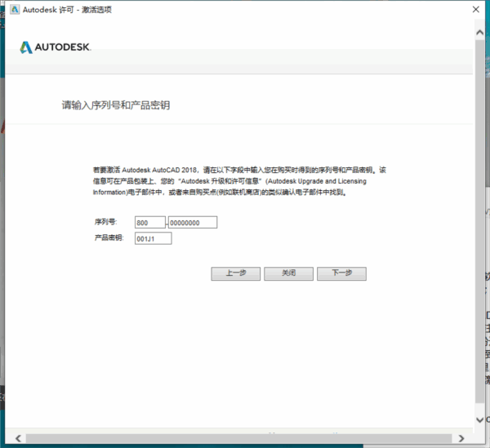Click the 序列号 label text
This screenshot has width=490, height=448.
pyautogui.click(x=105, y=222)
